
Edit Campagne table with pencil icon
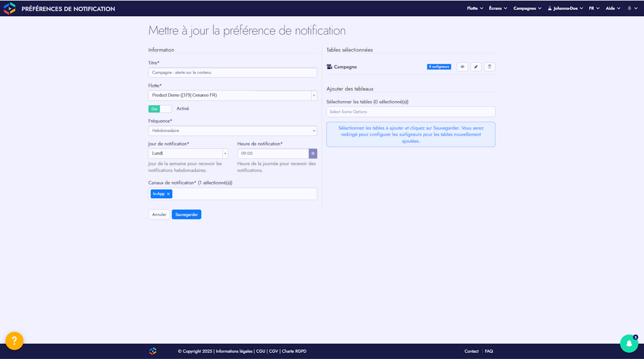click(x=476, y=67)
